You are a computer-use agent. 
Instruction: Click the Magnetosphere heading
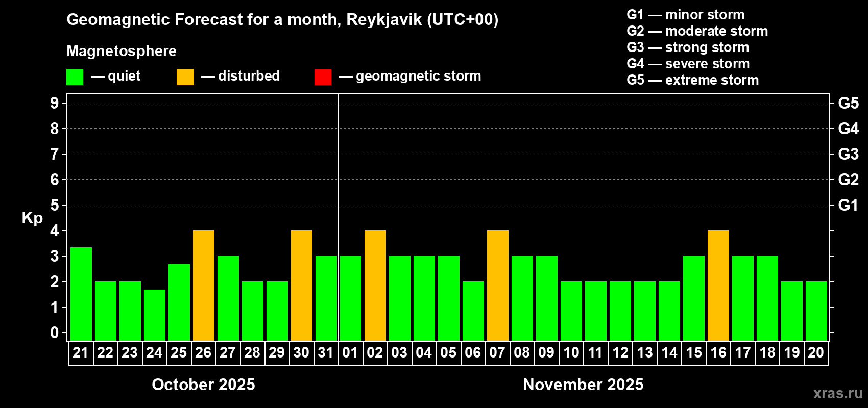pos(122,51)
